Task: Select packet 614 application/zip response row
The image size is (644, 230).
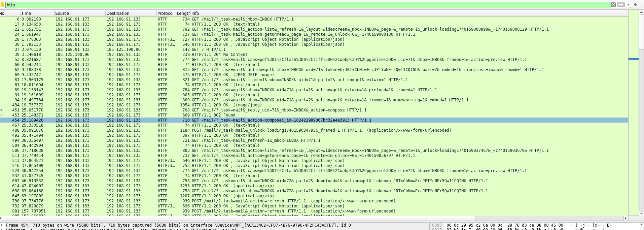Action: (314, 186)
